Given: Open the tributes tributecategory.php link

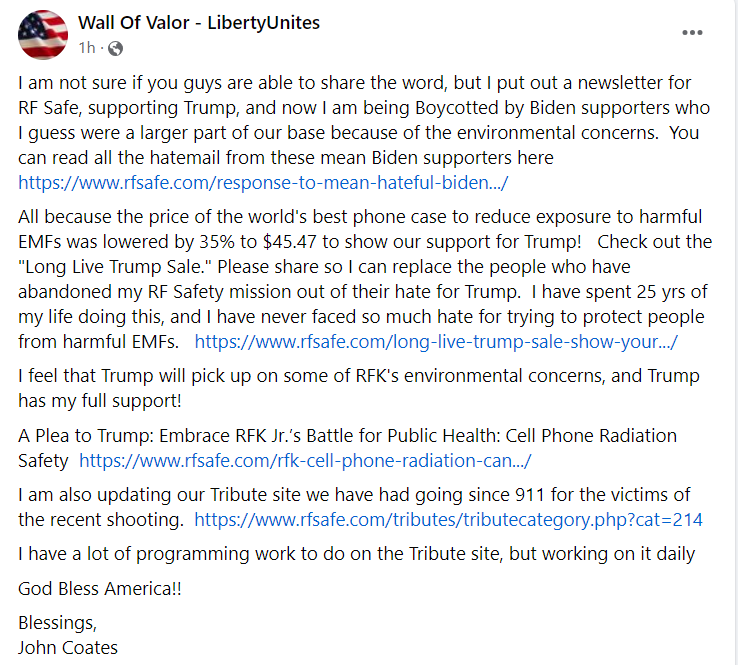Looking at the screenshot, I should [x=448, y=520].
